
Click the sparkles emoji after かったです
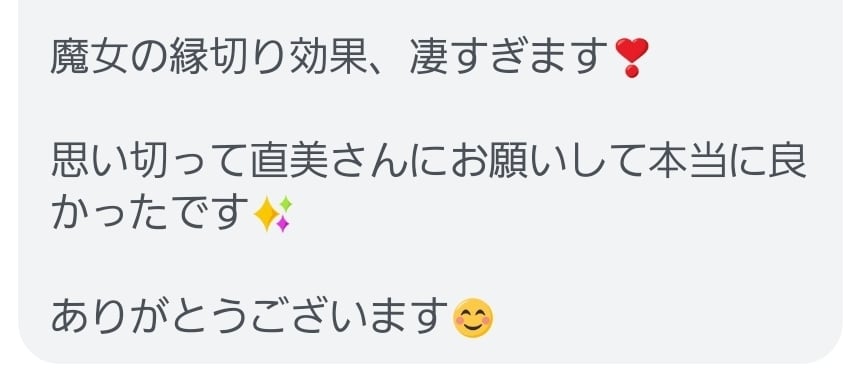pyautogui.click(x=273, y=213)
